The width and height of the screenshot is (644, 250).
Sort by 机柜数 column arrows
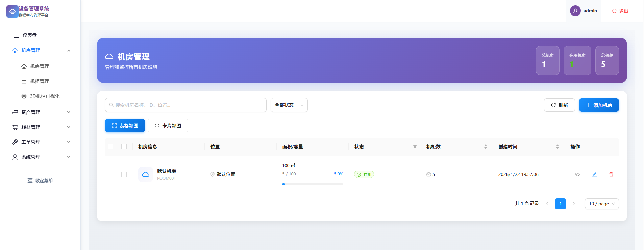click(486, 147)
